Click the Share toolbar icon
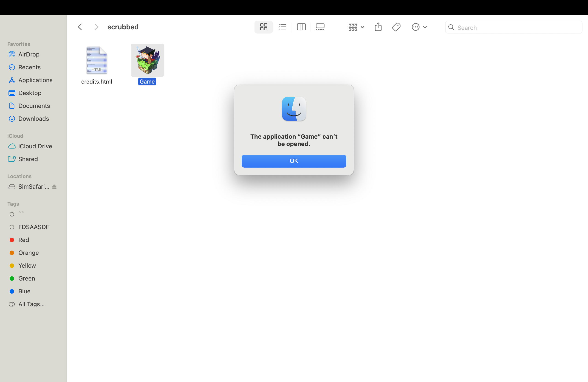Viewport: 588px width, 382px height. (378, 27)
